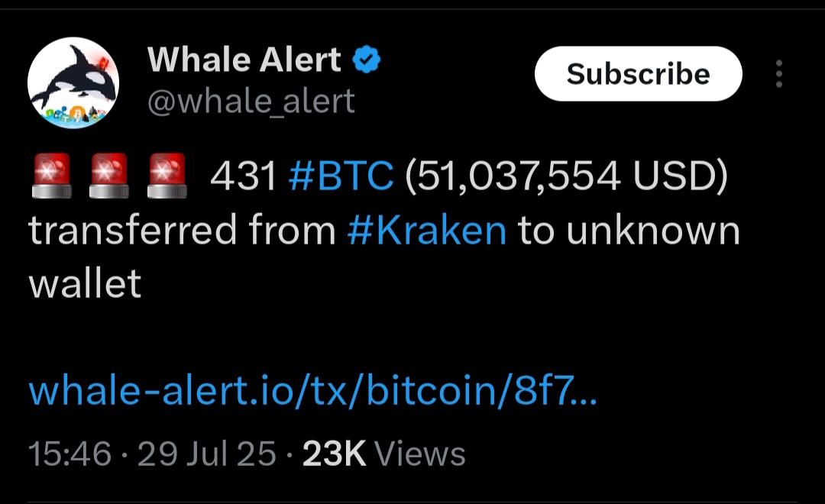Open the #BTC hashtag
This screenshot has height=504, width=825.
(341, 175)
